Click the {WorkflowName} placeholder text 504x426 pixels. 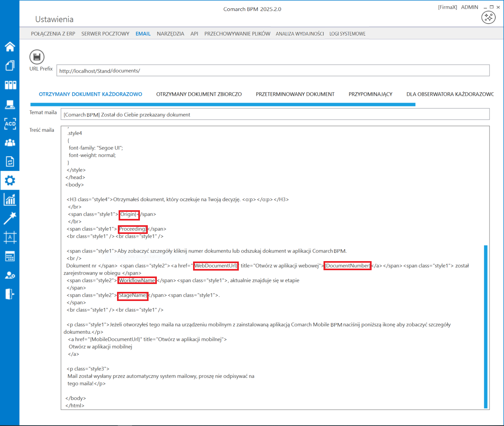[137, 280]
